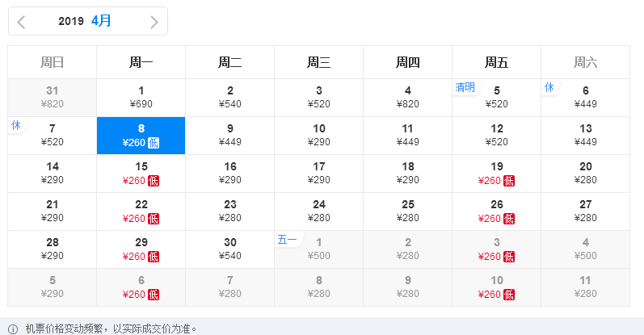Click the 周三 column header
The height and width of the screenshot is (335, 644).
pyautogui.click(x=318, y=62)
